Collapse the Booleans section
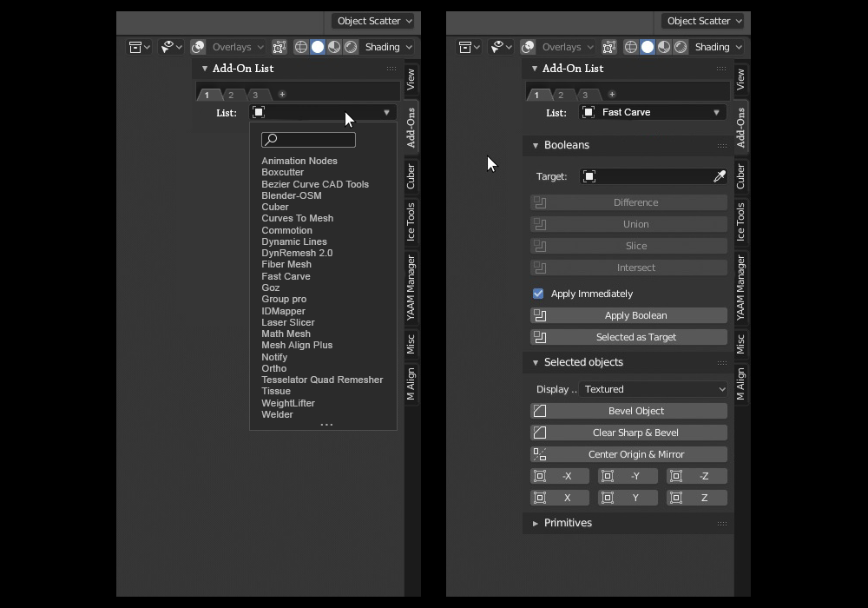This screenshot has width=868, height=608. [536, 146]
